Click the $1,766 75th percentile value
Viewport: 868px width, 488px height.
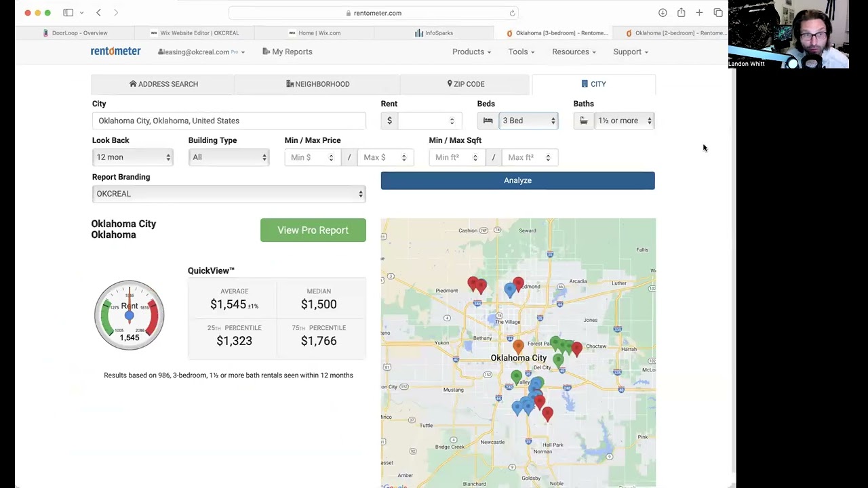pyautogui.click(x=319, y=341)
